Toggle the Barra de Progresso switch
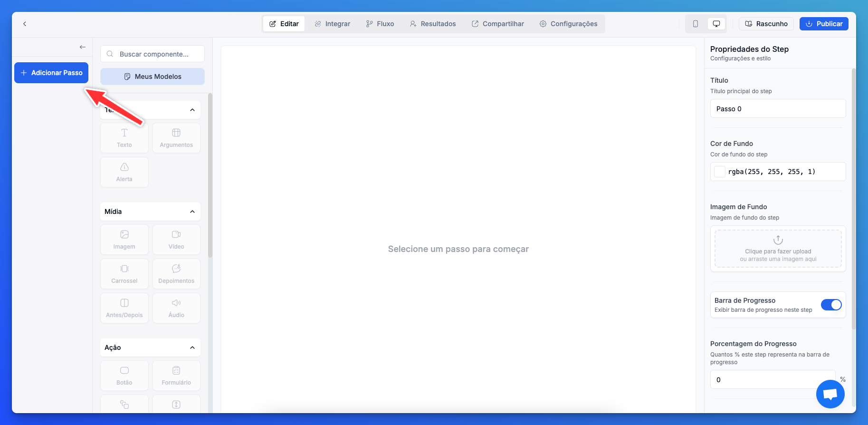 pyautogui.click(x=831, y=305)
